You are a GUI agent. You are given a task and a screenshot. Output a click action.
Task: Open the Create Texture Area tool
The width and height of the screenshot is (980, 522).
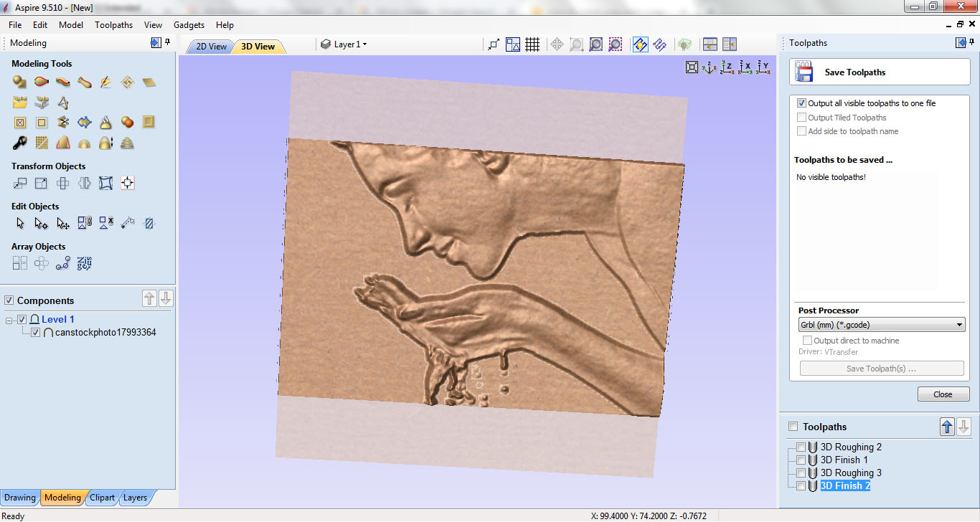point(128,82)
